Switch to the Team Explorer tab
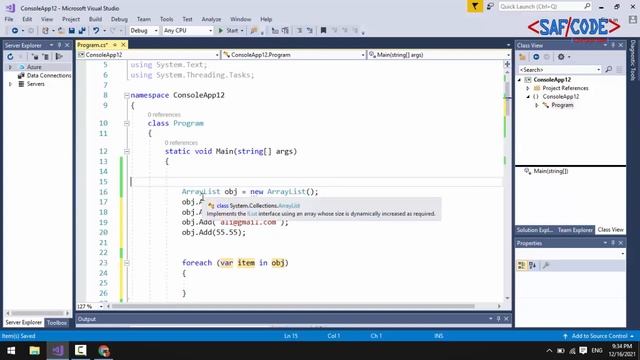640x360 pixels. 575,230
